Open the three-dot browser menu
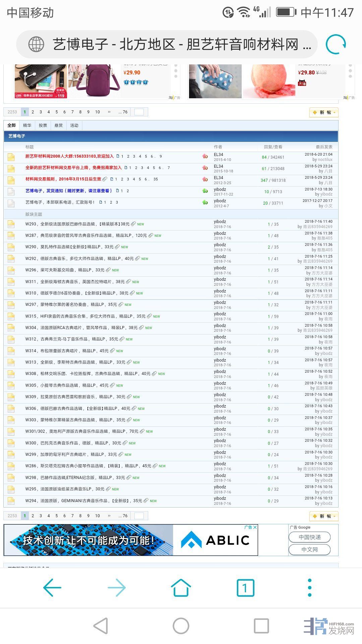Screen dimensions: 362x644 [x=309, y=588]
